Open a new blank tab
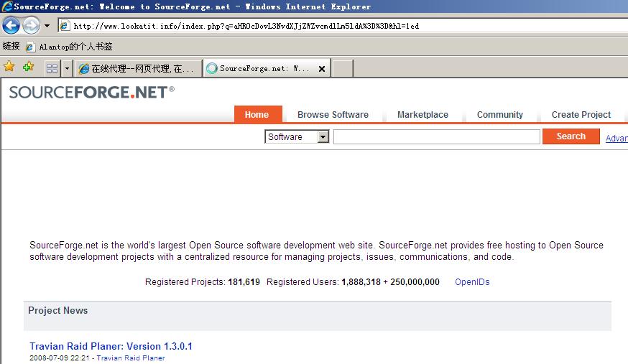628x364 pixels. click(x=343, y=68)
